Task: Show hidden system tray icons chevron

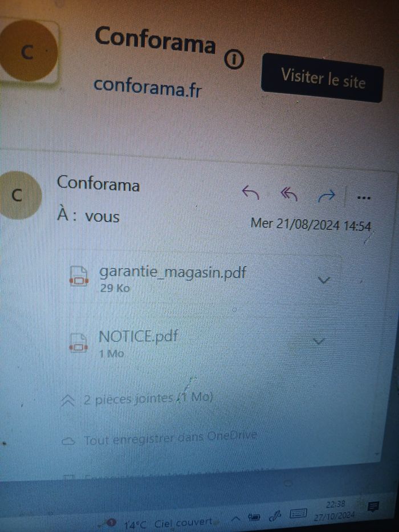Action: (237, 519)
